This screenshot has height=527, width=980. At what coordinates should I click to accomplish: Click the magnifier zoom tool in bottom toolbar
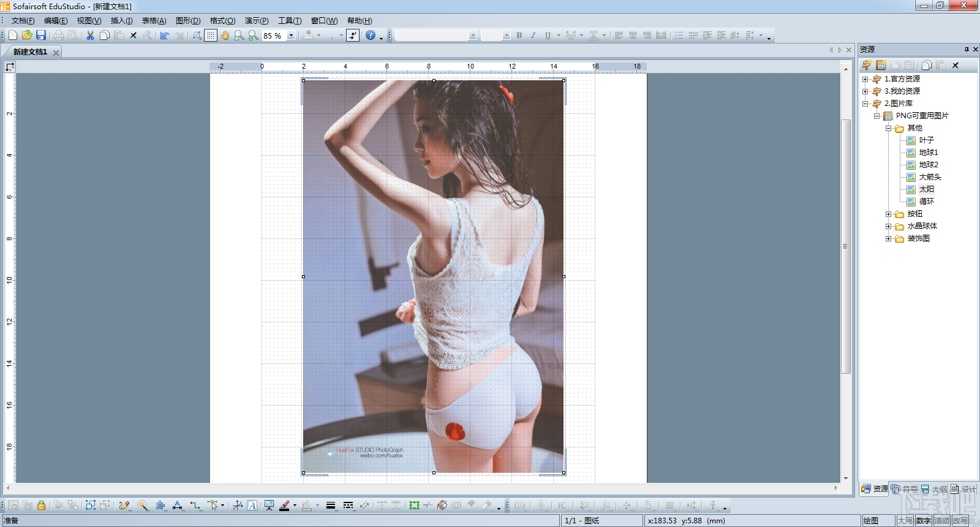coord(143,506)
